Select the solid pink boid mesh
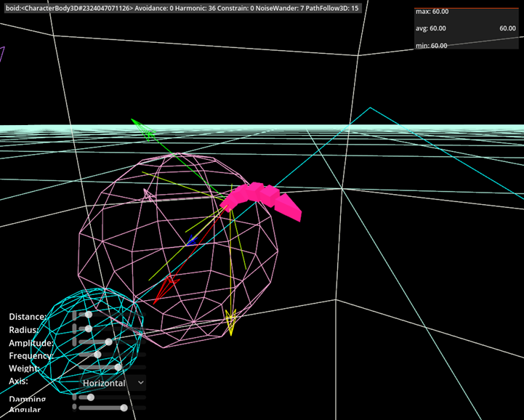Screen dimensions: 524x420 (263, 198)
